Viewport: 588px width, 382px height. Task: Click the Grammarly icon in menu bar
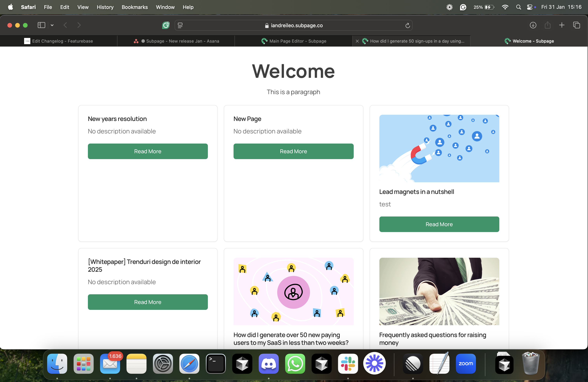[463, 7]
